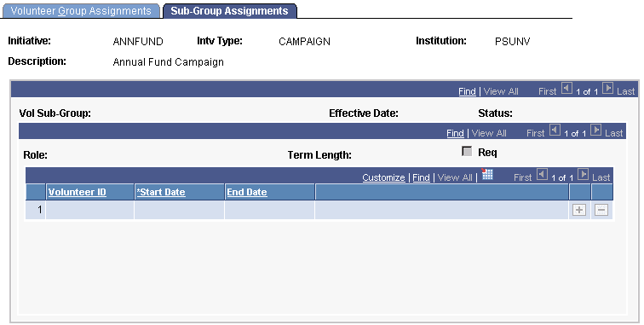This screenshot has height=325, width=644.
Task: Click View All in volunteer grid header
Action: 455,177
